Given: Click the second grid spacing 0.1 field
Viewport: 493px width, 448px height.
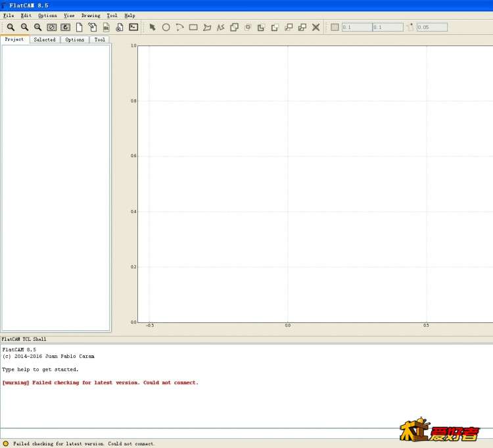Looking at the screenshot, I should click(x=388, y=28).
